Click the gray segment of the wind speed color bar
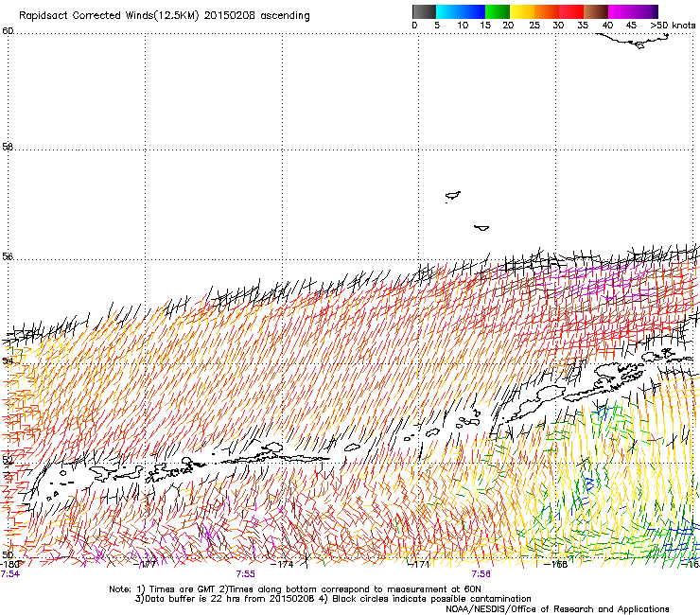The image size is (700, 615). click(424, 11)
